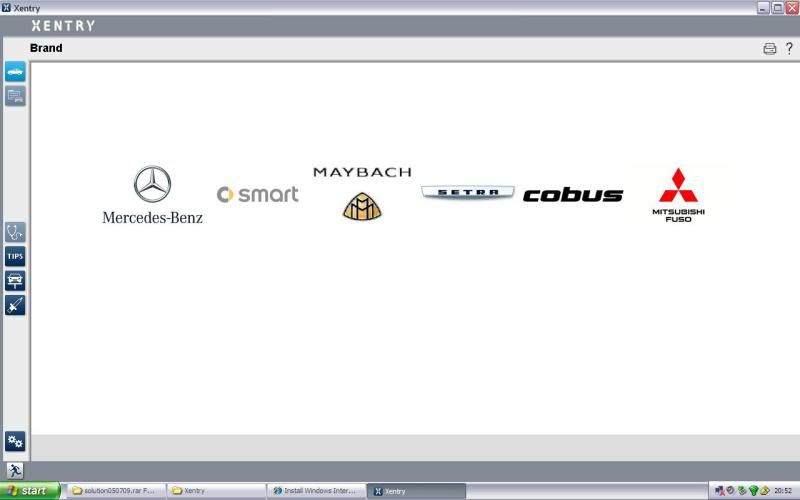
Task: Click the car on lift workshop icon
Action: point(15,281)
